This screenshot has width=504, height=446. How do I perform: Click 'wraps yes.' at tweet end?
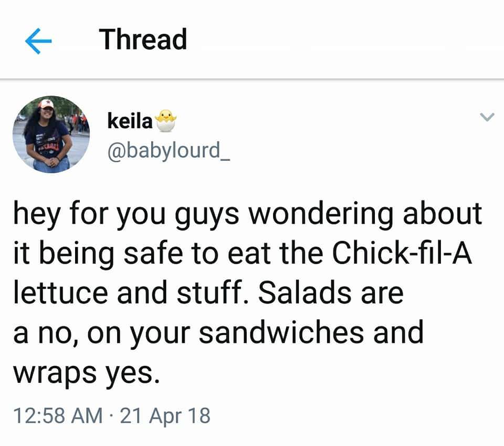87,373
